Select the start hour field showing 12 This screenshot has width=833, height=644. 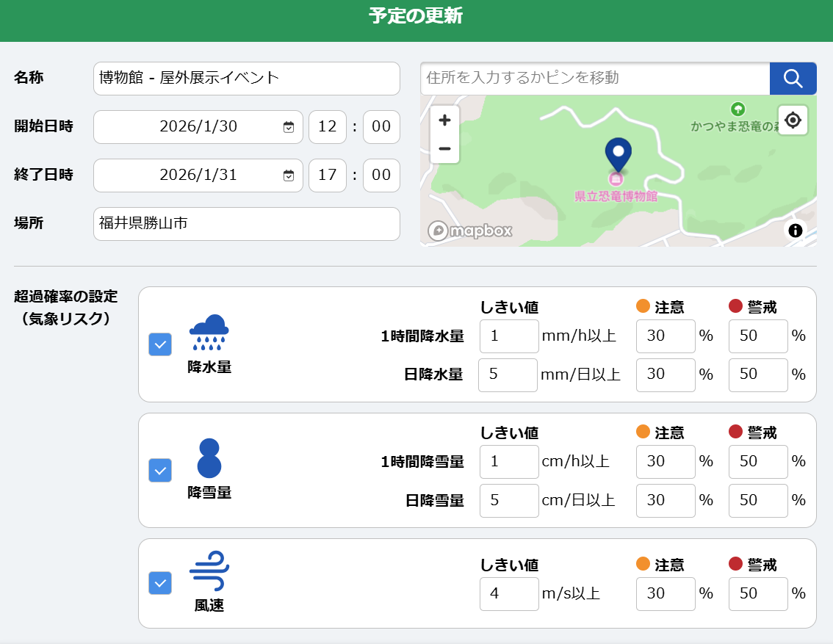(x=327, y=127)
